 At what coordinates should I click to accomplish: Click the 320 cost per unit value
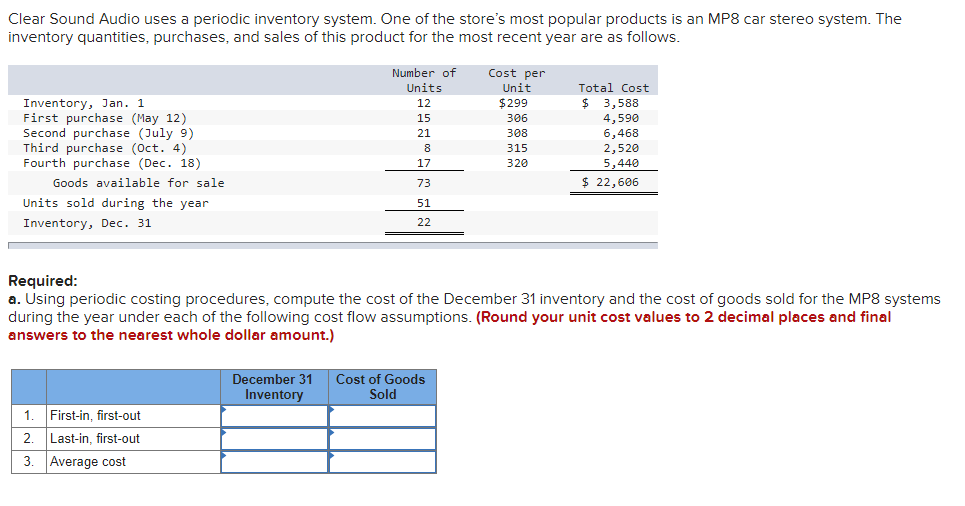(517, 163)
